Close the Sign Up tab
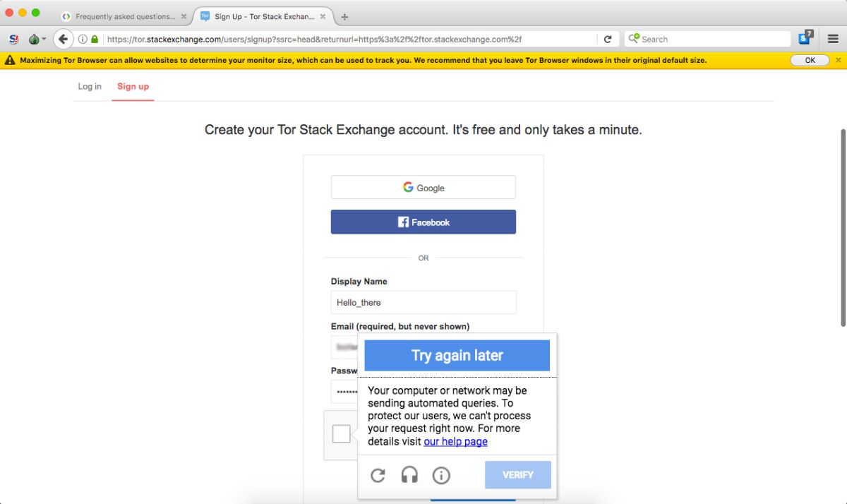The image size is (847, 504). click(x=323, y=16)
